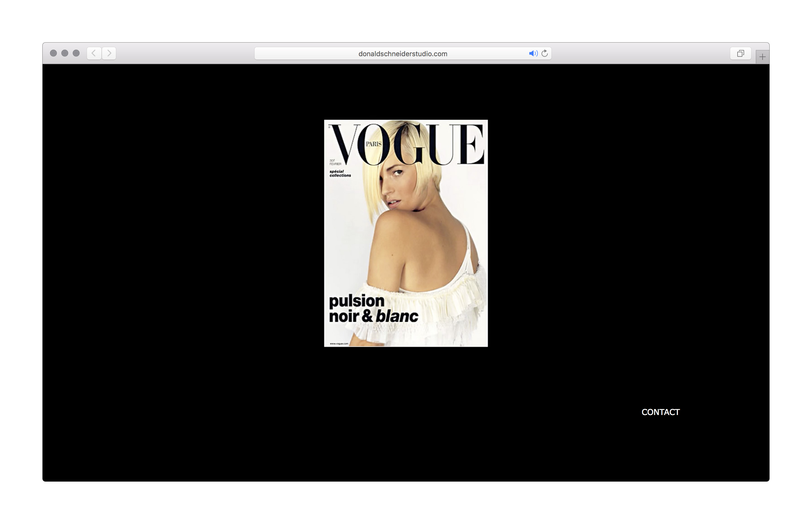Click the donaldschneiderstudio.com address bar
The image size is (812, 524).
[403, 53]
